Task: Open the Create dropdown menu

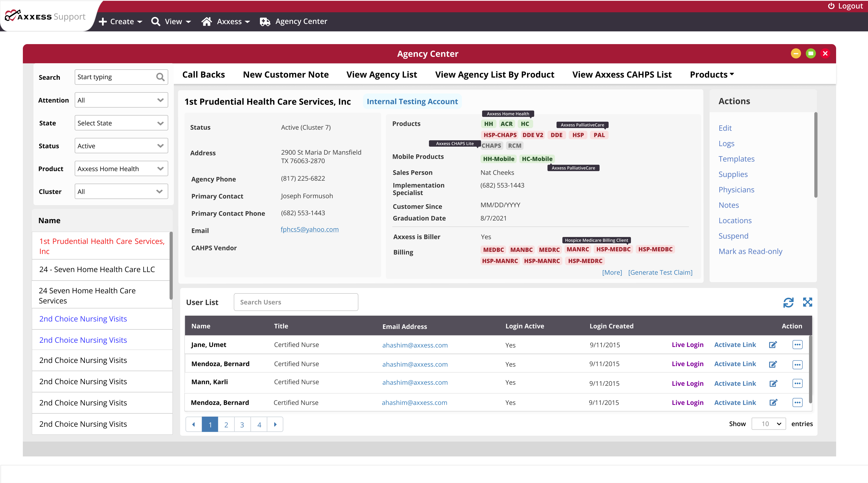Action: pos(121,22)
